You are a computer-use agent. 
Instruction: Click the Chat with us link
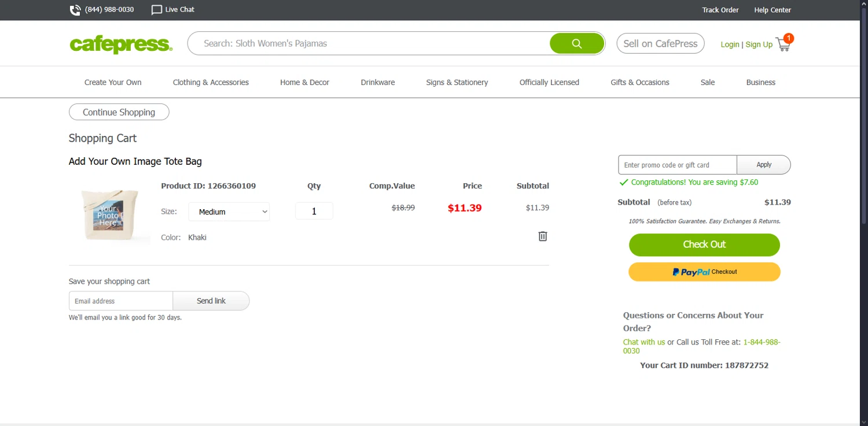644,342
